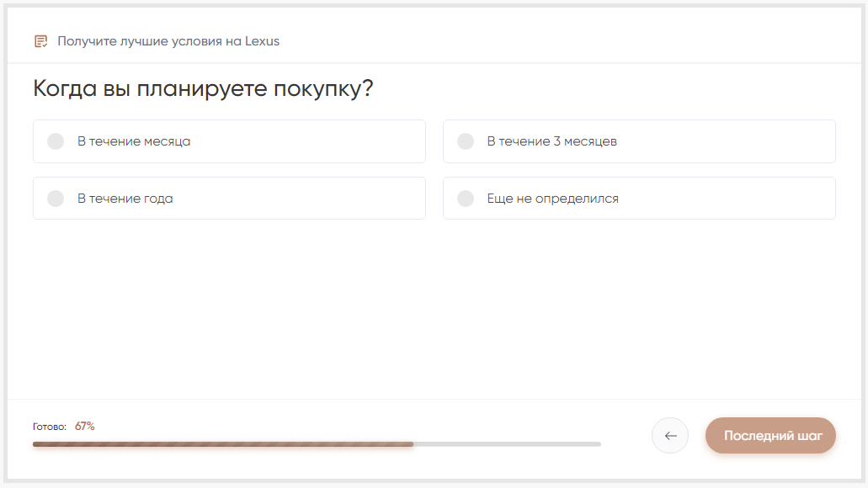Click the filled brown part of the progress bar

click(x=223, y=443)
